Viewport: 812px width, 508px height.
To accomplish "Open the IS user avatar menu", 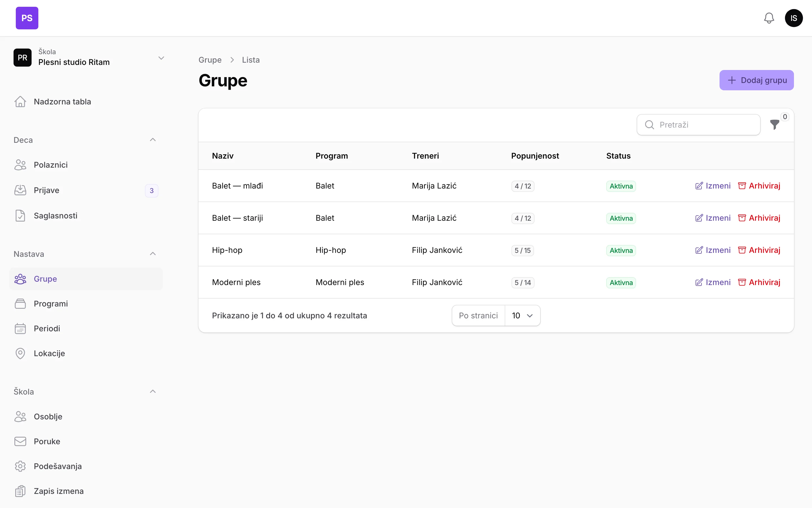I will pyautogui.click(x=794, y=18).
